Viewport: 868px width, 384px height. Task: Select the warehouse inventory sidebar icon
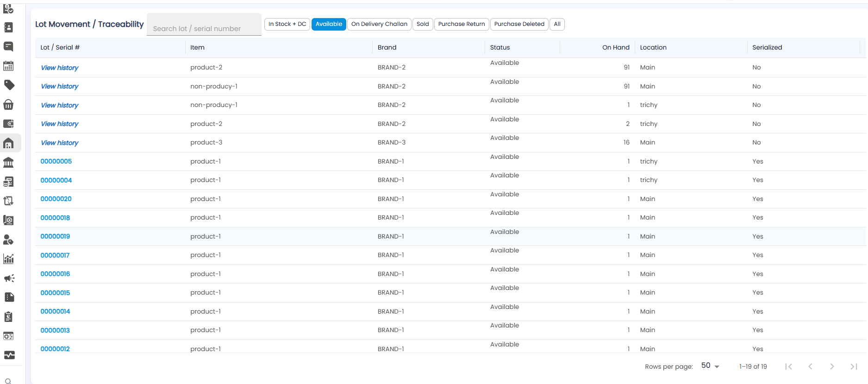(x=8, y=143)
